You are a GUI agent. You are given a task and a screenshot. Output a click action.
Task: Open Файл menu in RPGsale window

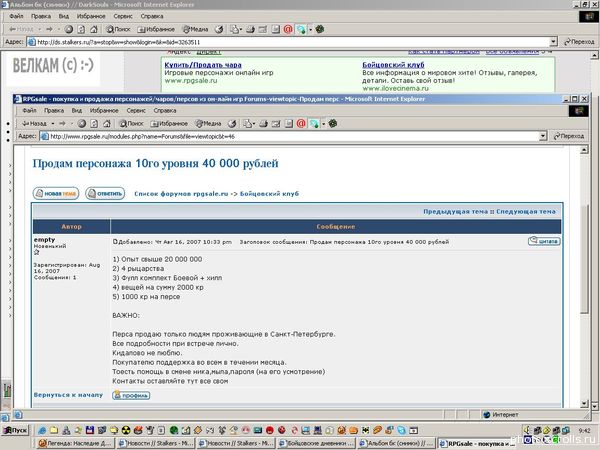pos(29,110)
